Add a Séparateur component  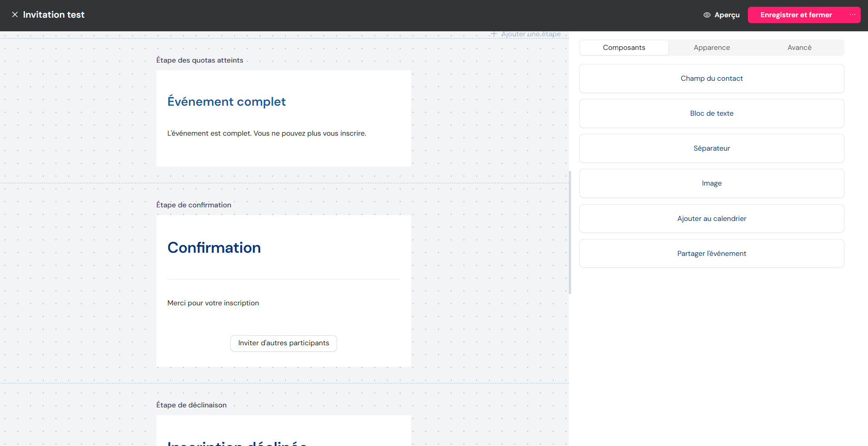pyautogui.click(x=712, y=148)
